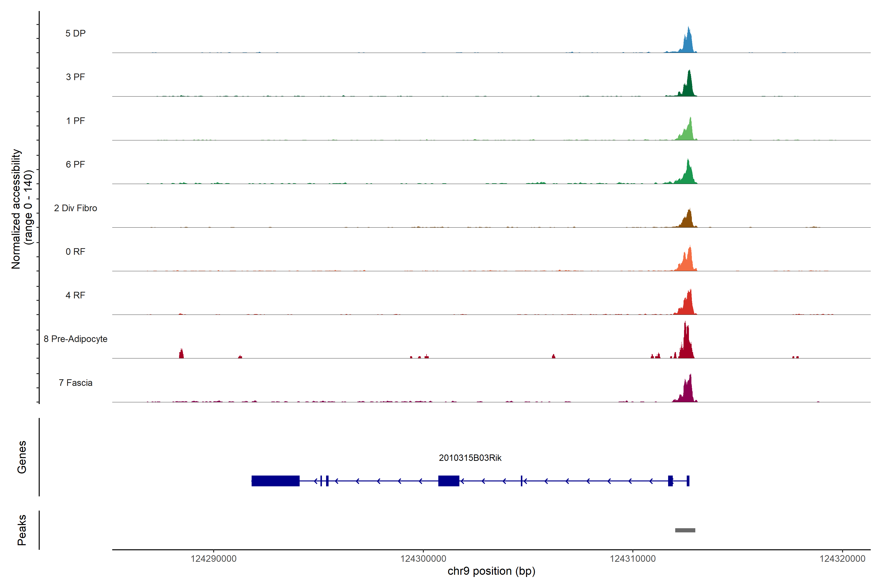882x588 pixels.
Task: Click the middle exon block of 2010315B03Rik
Action: (x=449, y=481)
